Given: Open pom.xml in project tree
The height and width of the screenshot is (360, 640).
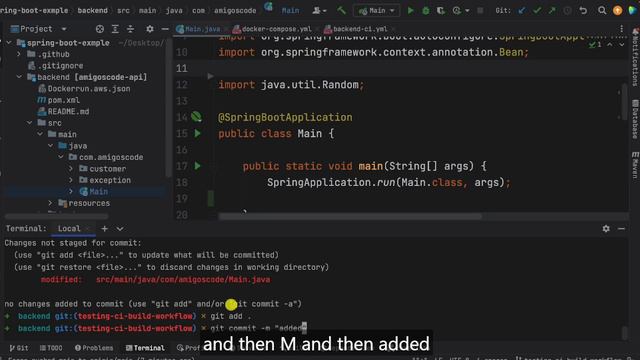Looking at the screenshot, I should click(58, 100).
